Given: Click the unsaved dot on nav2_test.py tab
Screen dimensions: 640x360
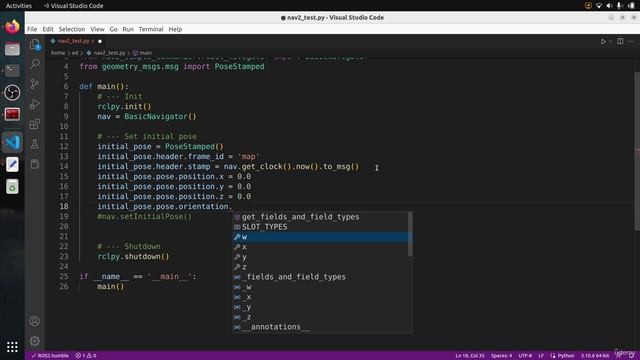Looking at the screenshot, I should pyautogui.click(x=100, y=41).
